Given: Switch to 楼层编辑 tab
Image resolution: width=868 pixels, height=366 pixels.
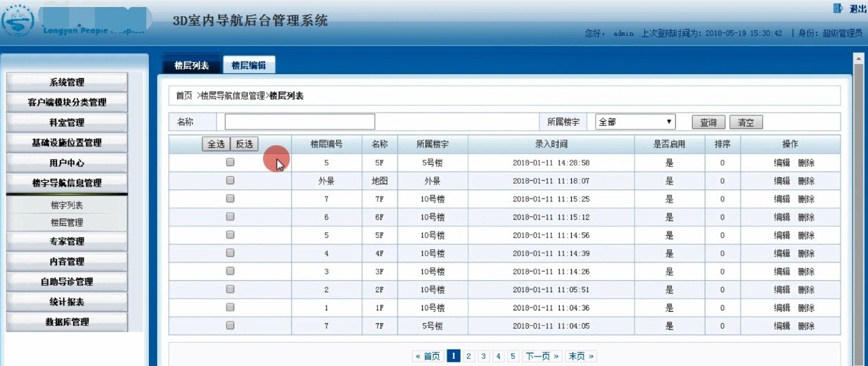Looking at the screenshot, I should [x=249, y=65].
